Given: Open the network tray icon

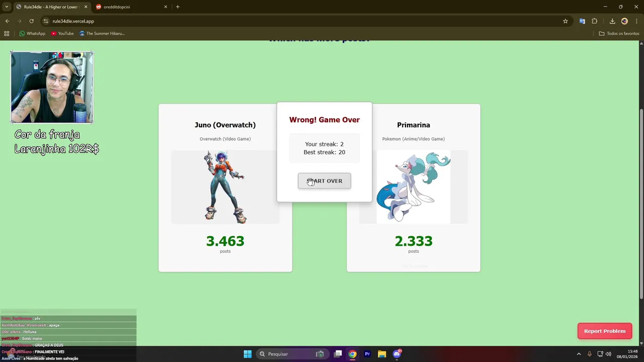Looking at the screenshot, I should coord(600,354).
